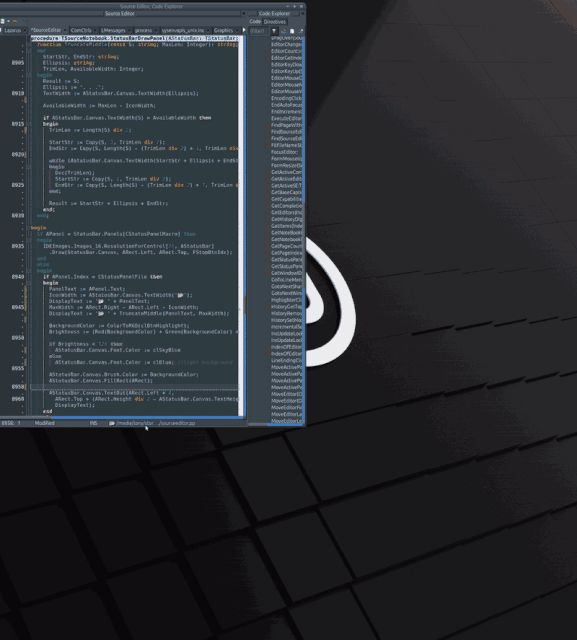Click the page icon in Code Explorer toolbar
Image resolution: width=577 pixels, height=640 pixels.
[x=292, y=31]
